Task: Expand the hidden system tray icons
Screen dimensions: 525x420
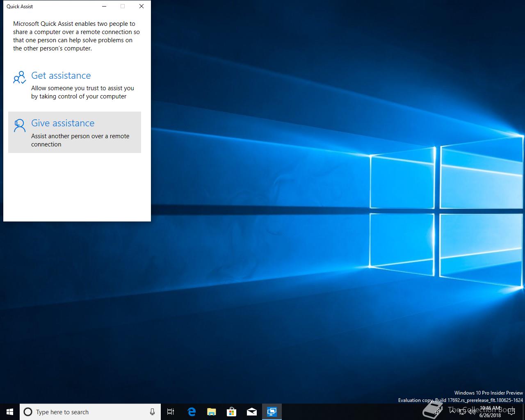Action: click(452, 412)
